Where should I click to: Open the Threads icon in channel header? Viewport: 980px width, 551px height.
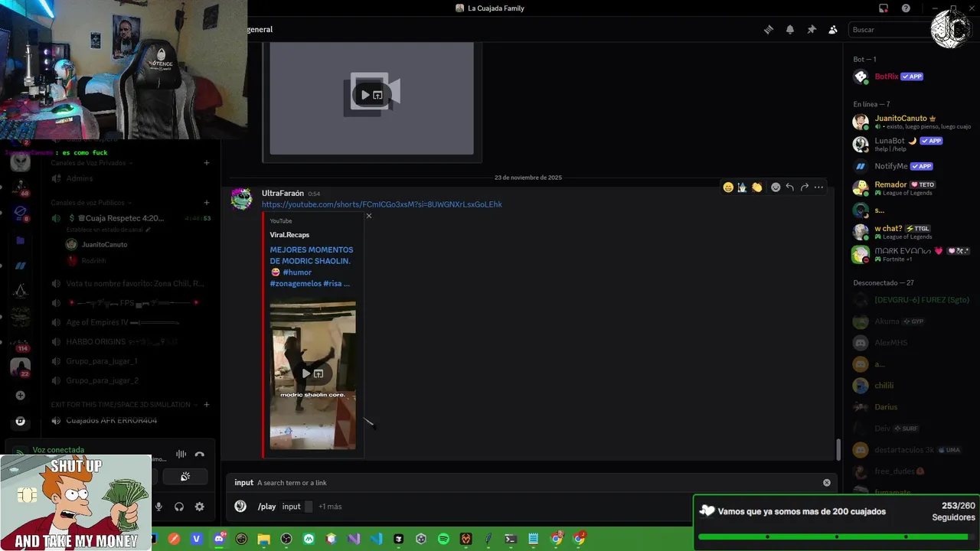[769, 30]
